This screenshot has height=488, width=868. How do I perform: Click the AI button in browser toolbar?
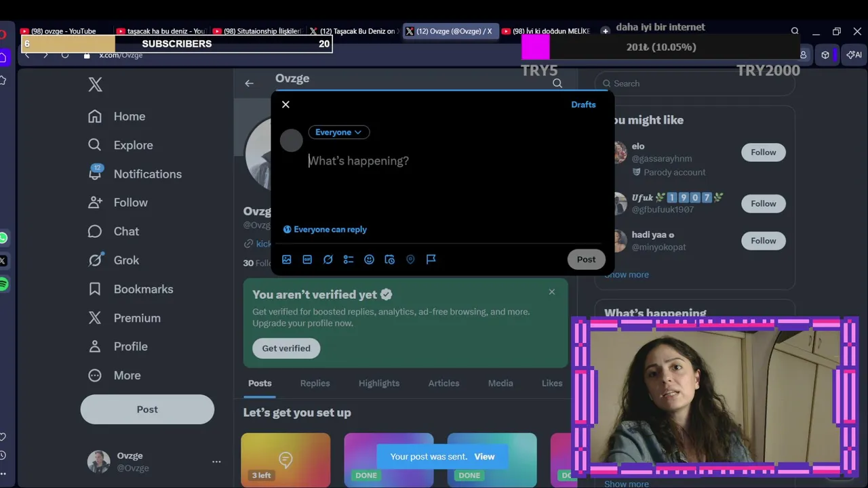click(854, 55)
